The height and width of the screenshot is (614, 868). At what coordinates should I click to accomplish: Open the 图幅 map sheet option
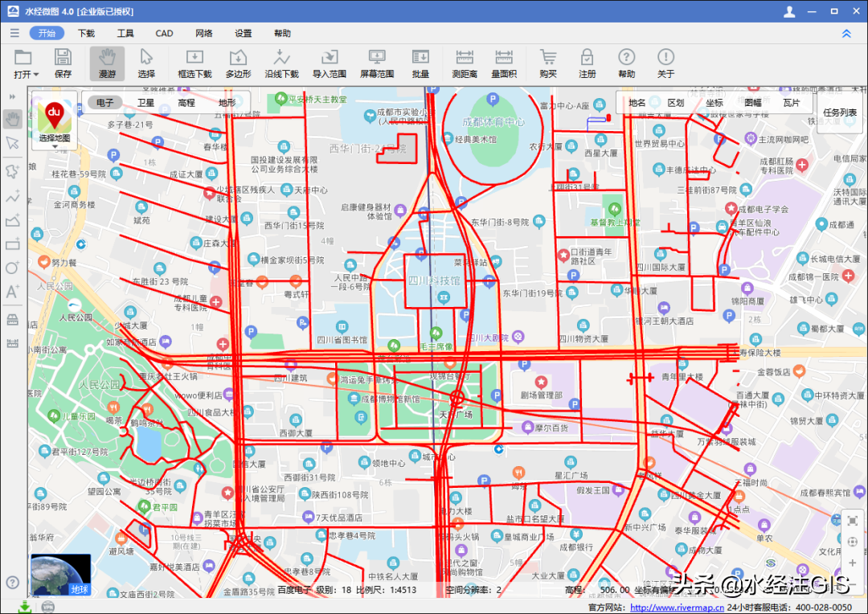[x=753, y=103]
